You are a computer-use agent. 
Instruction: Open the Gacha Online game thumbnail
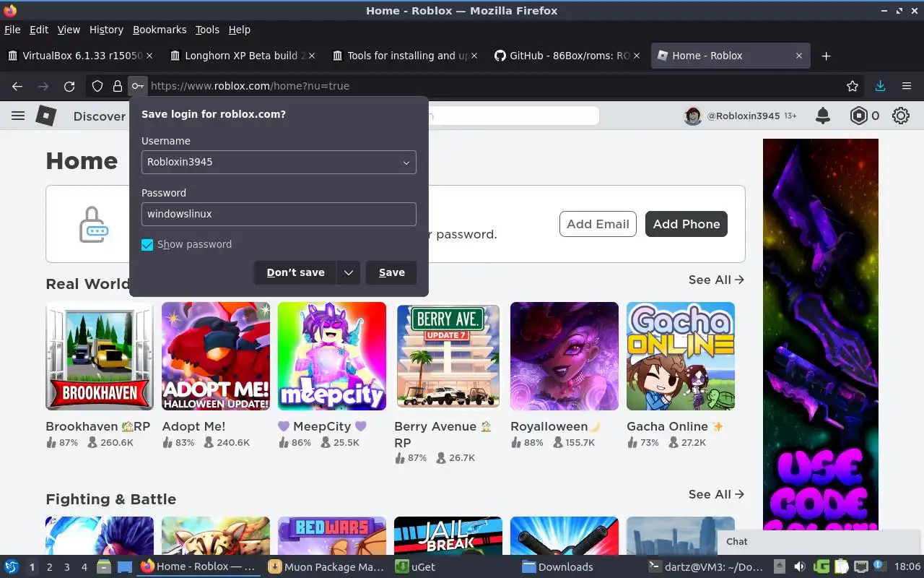point(681,356)
